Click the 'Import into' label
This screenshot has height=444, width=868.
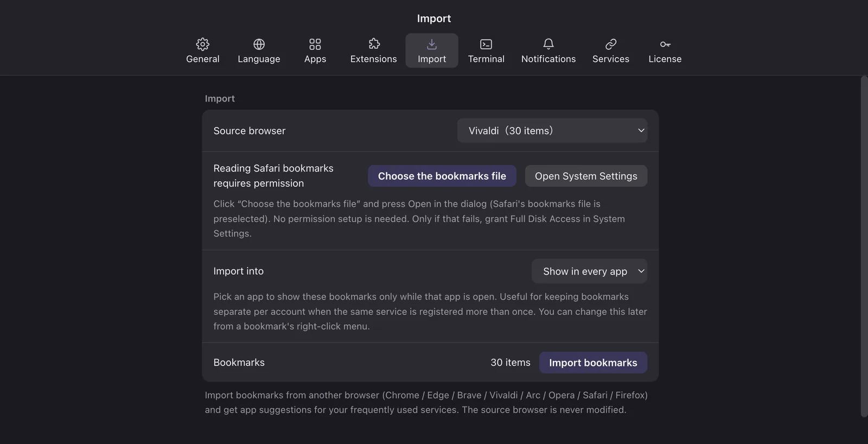click(239, 271)
